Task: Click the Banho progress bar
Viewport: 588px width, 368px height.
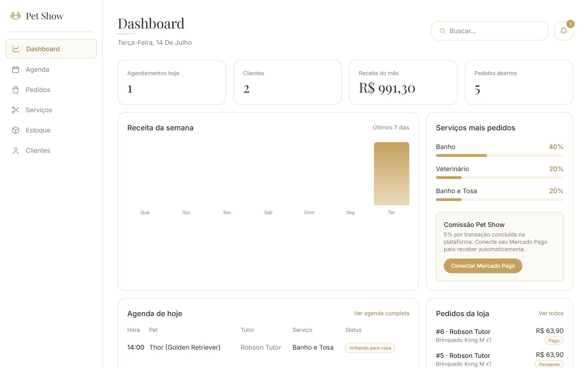Action: coord(499,155)
